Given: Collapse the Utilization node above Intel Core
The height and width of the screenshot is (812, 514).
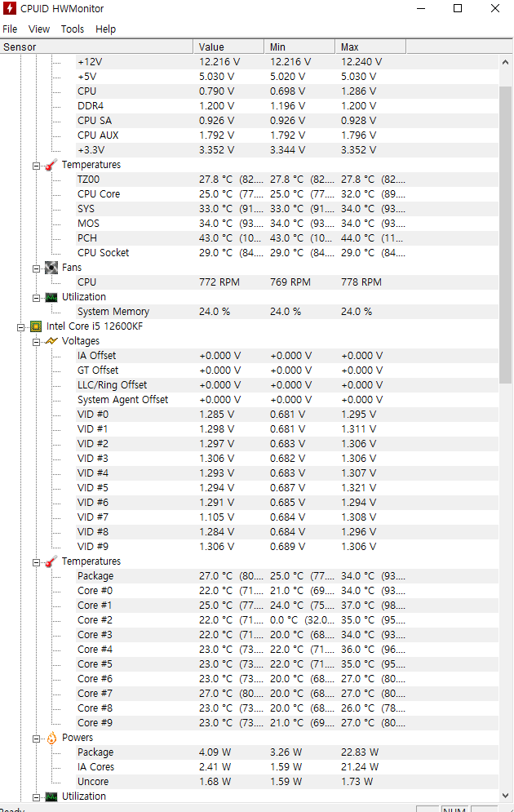Looking at the screenshot, I should [36, 299].
